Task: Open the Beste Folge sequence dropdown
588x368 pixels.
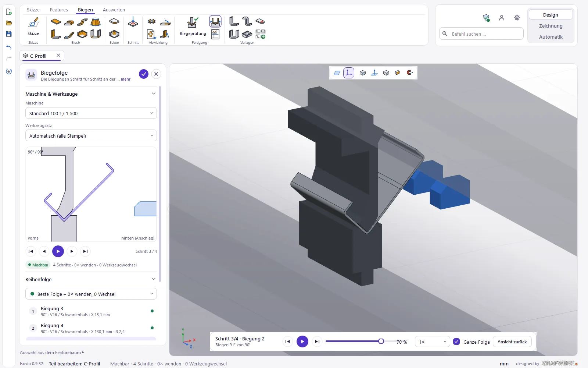Action: click(x=91, y=294)
